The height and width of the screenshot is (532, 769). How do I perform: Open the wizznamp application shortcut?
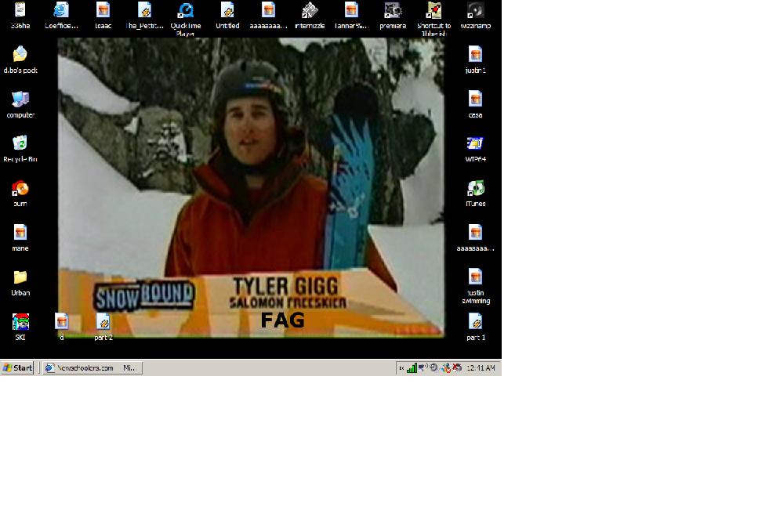click(473, 12)
